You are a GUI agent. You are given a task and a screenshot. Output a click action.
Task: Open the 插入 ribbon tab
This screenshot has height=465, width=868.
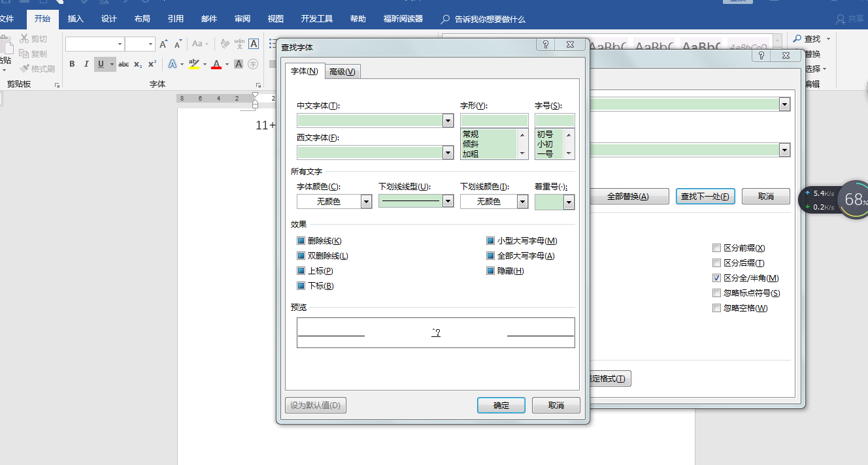click(75, 19)
